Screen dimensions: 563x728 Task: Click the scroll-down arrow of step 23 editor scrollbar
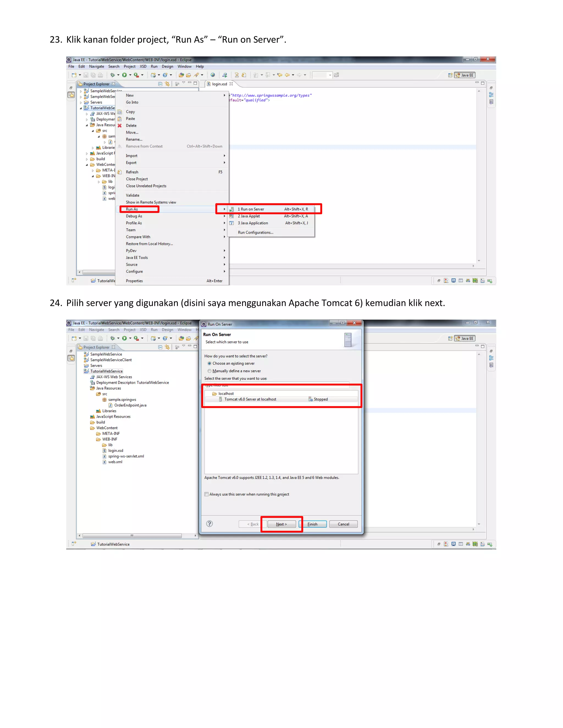click(x=479, y=261)
